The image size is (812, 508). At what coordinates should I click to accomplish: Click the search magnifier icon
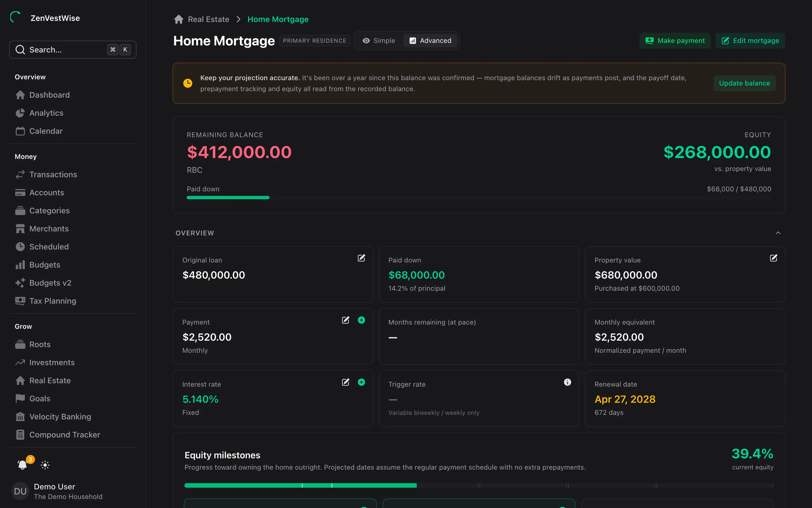pos(20,50)
